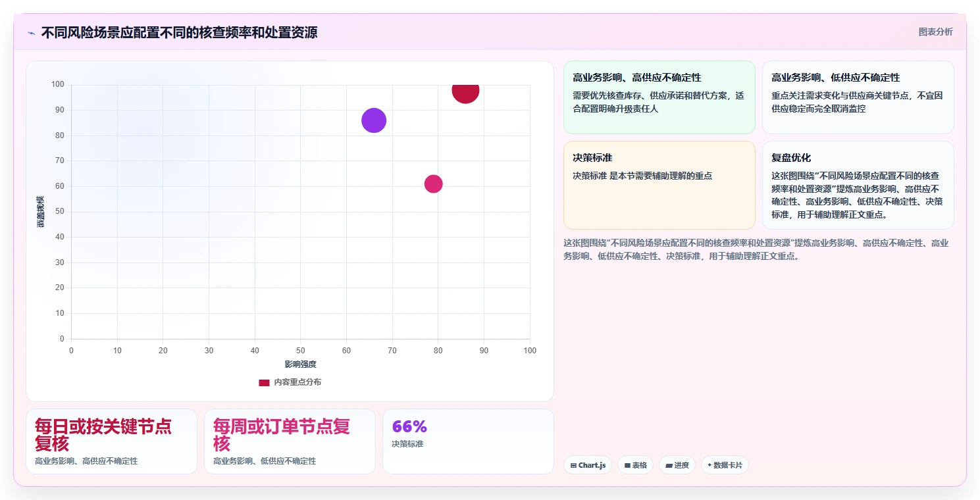The height and width of the screenshot is (500, 980).
Task: Open the Chart.js tag chip
Action: point(588,465)
